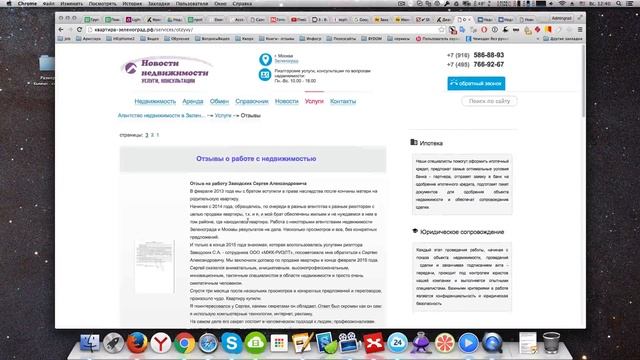This screenshot has width=640, height=360.
Task: Select Аренда in site navigation
Action: point(193,101)
